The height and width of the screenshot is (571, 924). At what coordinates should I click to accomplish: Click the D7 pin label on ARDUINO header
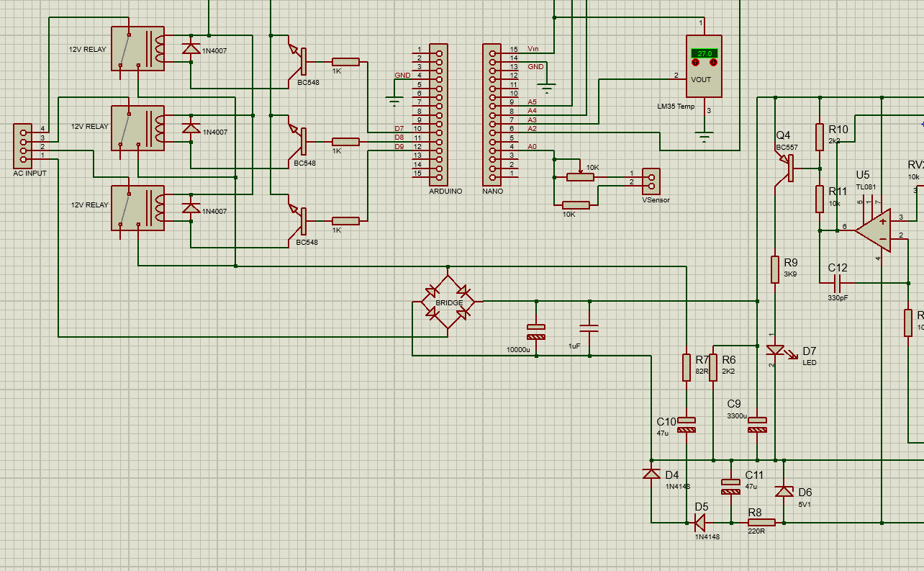pyautogui.click(x=399, y=128)
